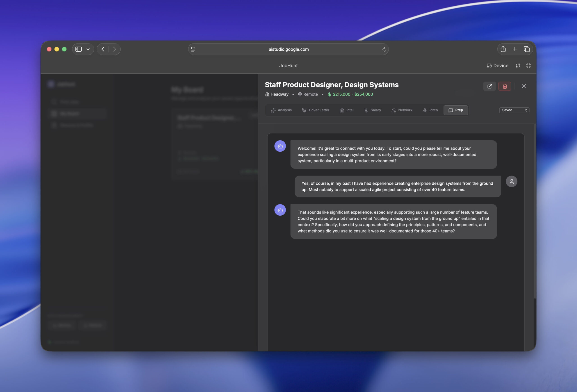The image size is (577, 392).
Task: Click the panel's vertical scrollbar
Action: coord(535,211)
